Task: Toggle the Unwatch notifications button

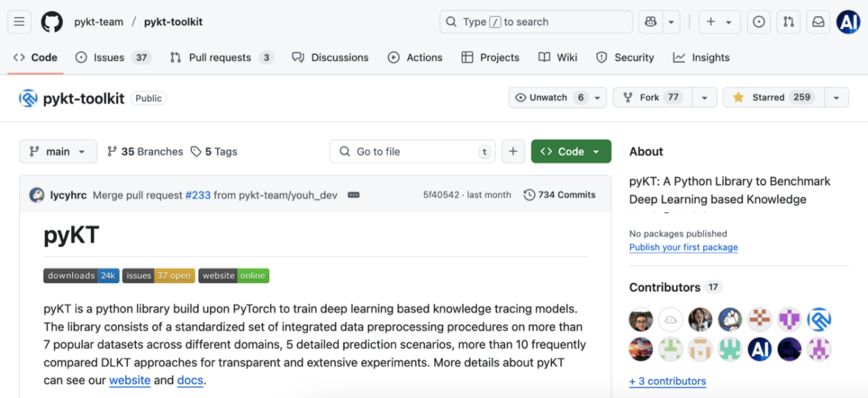Action: 557,98
